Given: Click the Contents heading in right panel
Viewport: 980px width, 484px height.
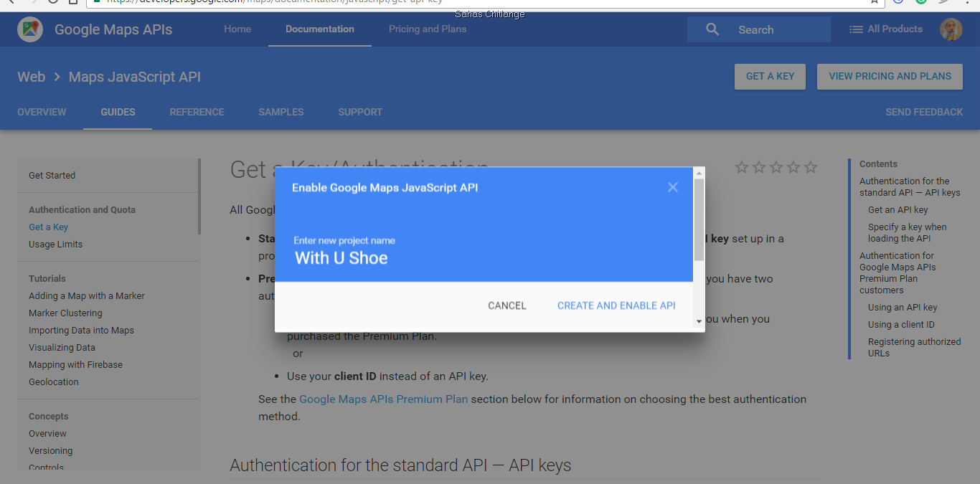Looking at the screenshot, I should tap(878, 163).
